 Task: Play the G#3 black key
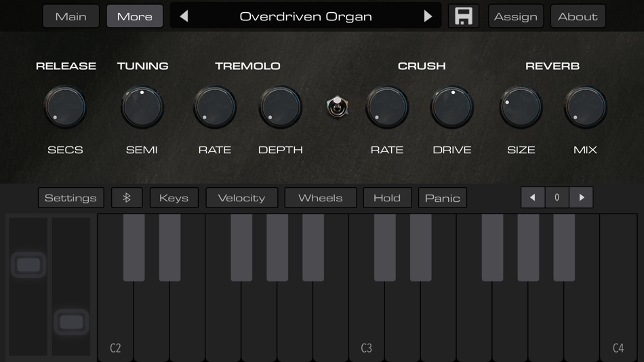528,247
